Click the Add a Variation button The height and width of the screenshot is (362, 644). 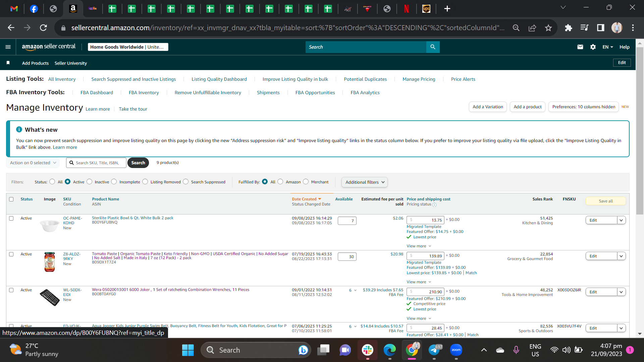tap(488, 107)
